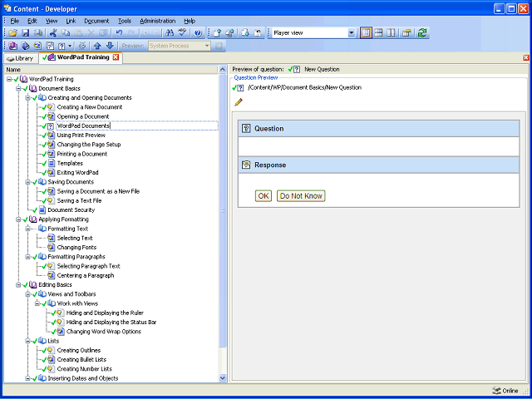Open Find with the binoculars icon
532x399 pixels.
pyautogui.click(x=170, y=33)
